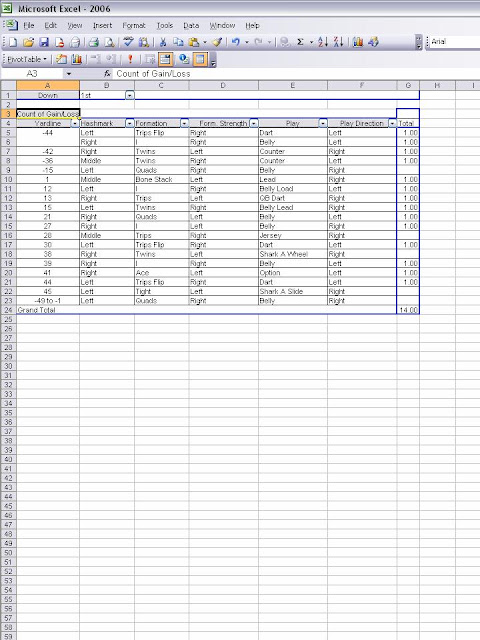Click the Save disk icon
Viewport: 480px width, 640px height.
click(44, 42)
